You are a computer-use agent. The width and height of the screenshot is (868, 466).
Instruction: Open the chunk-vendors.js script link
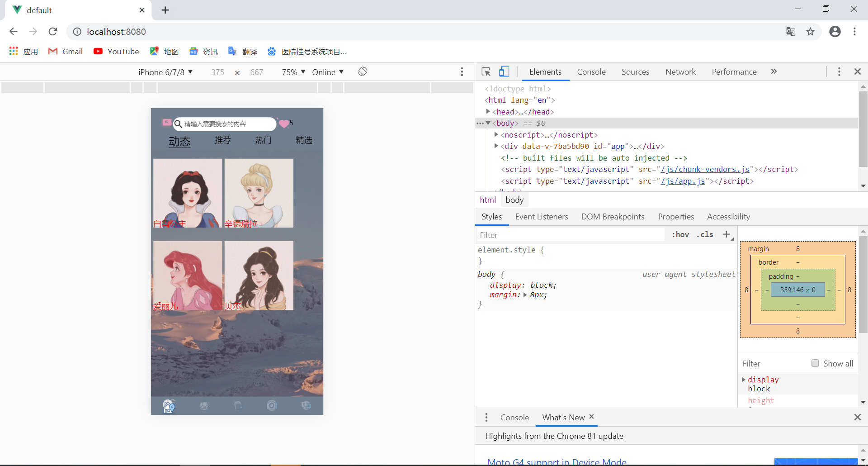point(705,169)
